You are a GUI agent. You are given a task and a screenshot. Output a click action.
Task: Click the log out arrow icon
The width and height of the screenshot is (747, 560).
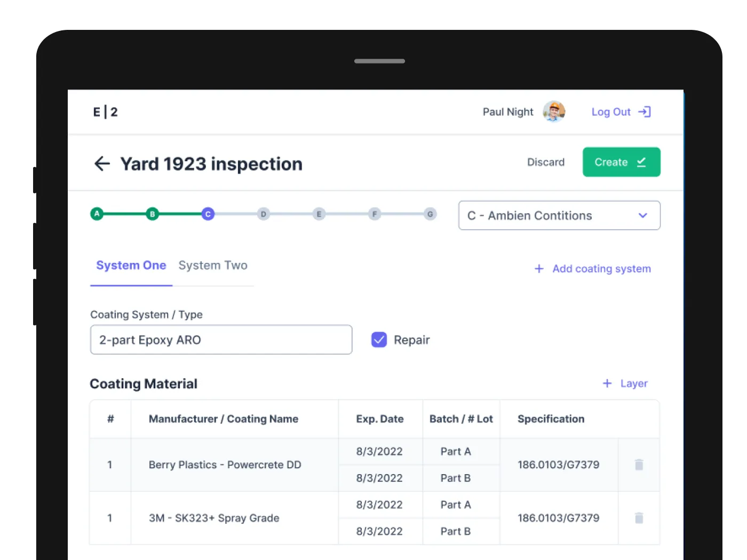(x=645, y=112)
